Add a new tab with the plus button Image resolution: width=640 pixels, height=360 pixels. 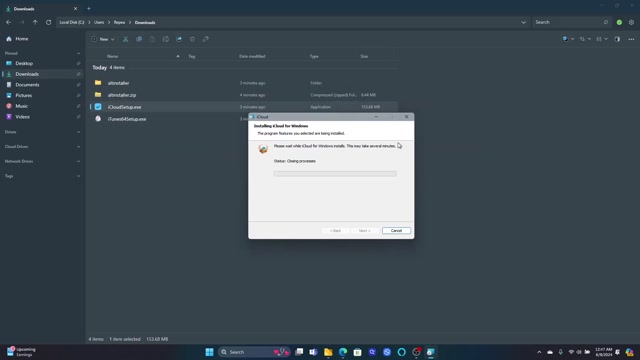pyautogui.click(x=89, y=9)
